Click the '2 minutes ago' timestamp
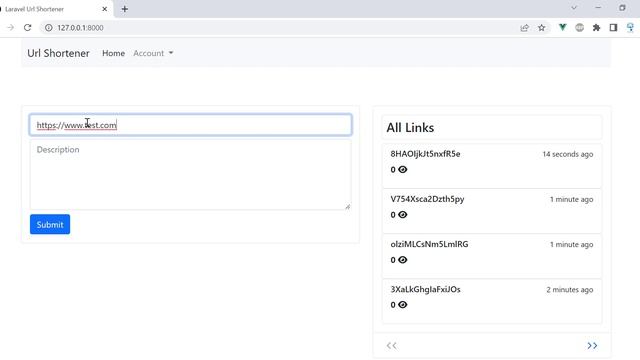 coord(570,290)
